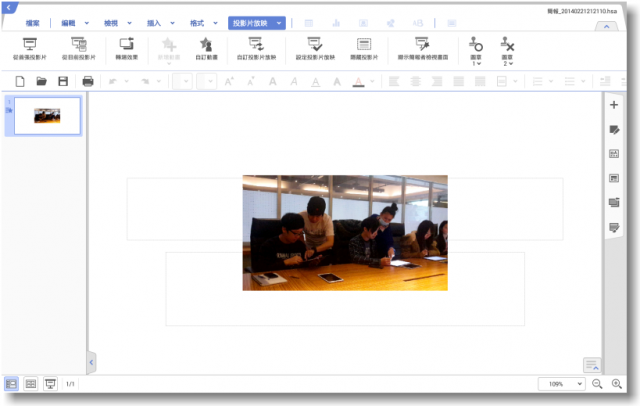
Task: Open the 編輯 menu
Action: [x=68, y=23]
